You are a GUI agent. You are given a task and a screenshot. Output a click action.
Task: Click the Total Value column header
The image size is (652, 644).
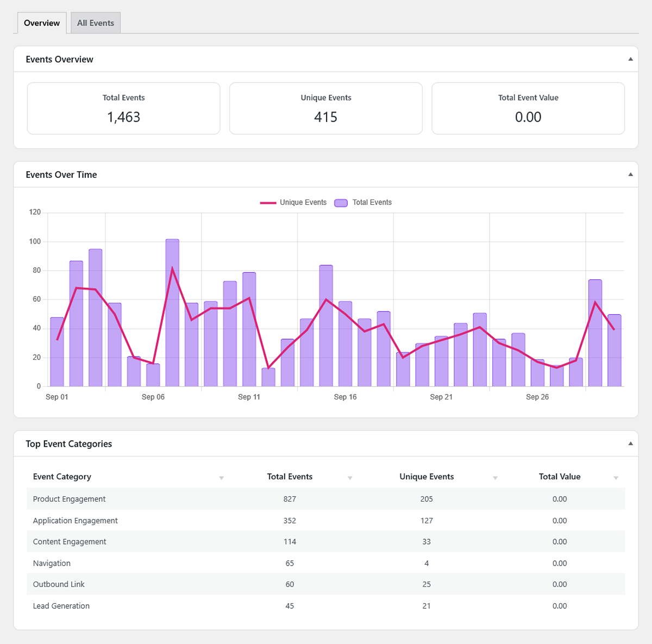pos(560,477)
